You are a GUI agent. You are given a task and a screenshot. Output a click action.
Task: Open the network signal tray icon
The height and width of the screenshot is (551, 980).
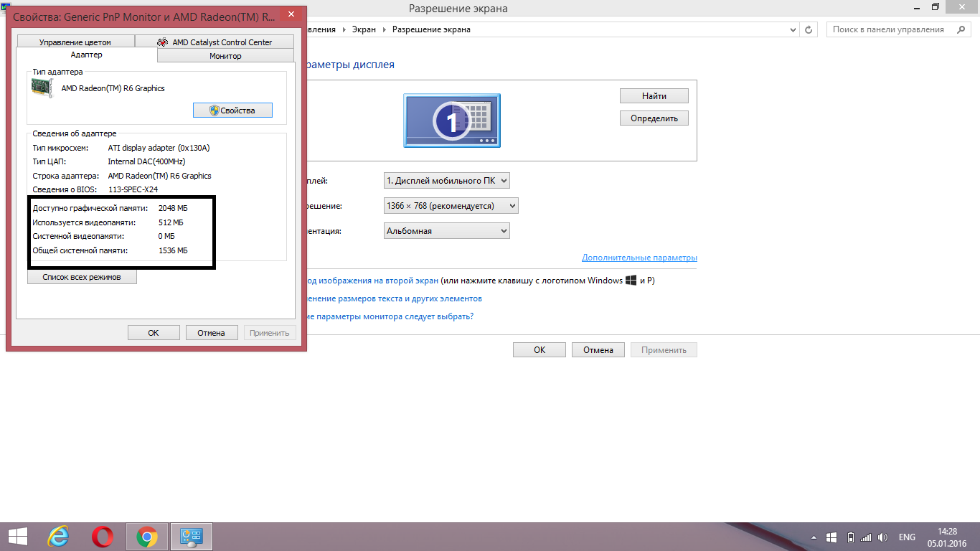(866, 537)
